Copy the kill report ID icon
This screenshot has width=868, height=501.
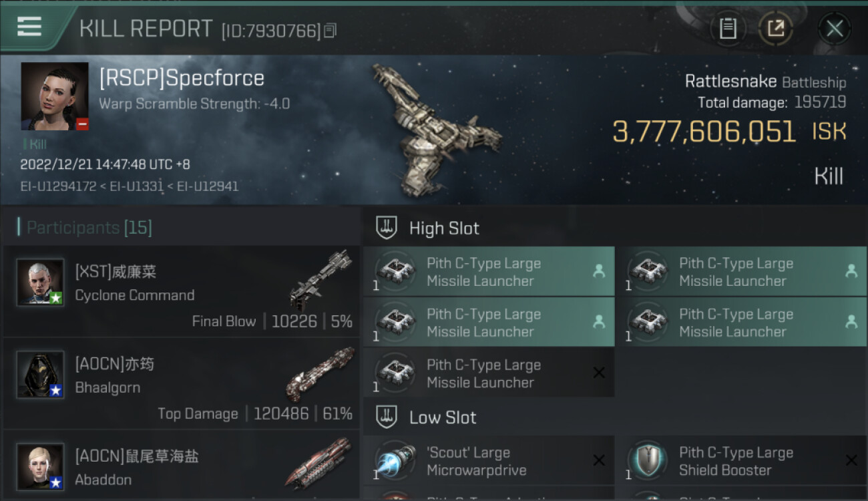[x=330, y=30]
